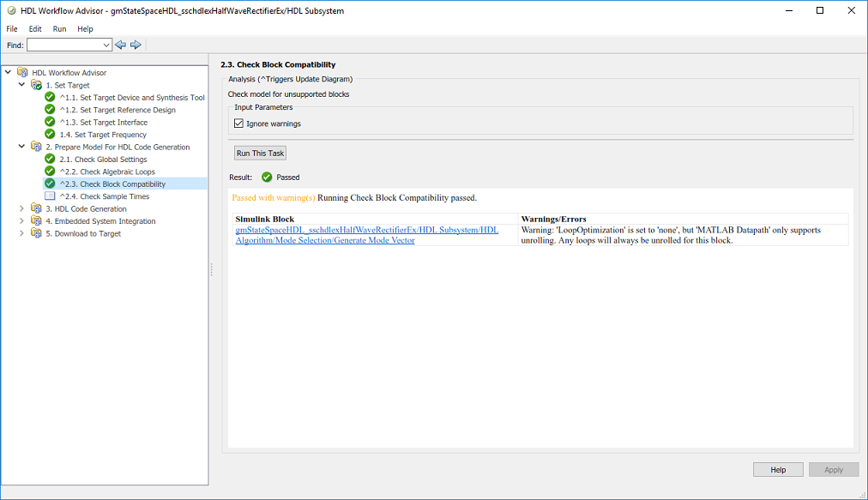Toggle the Ignore warnings checkbox

(239, 123)
